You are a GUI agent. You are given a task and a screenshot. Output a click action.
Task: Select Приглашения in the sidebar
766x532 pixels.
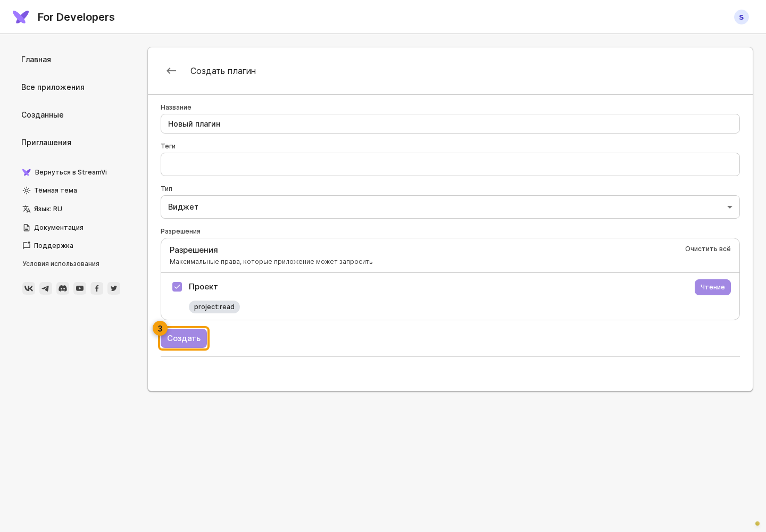point(46,143)
